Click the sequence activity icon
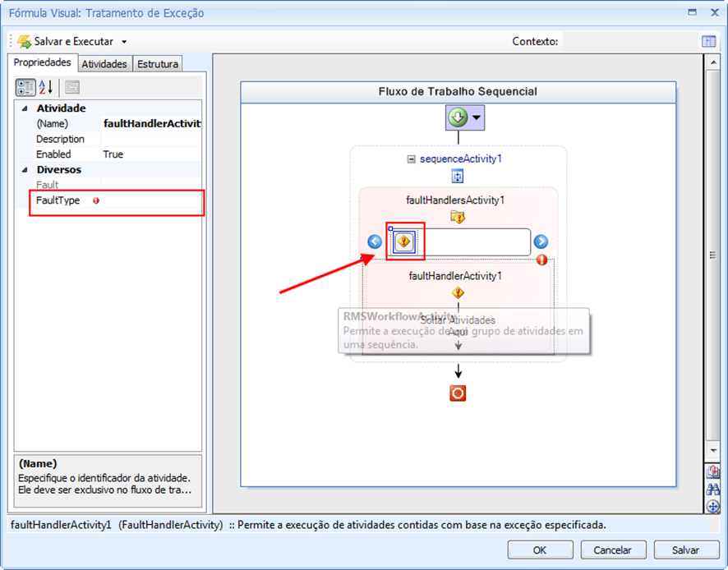The height and width of the screenshot is (570, 728). pyautogui.click(x=458, y=177)
